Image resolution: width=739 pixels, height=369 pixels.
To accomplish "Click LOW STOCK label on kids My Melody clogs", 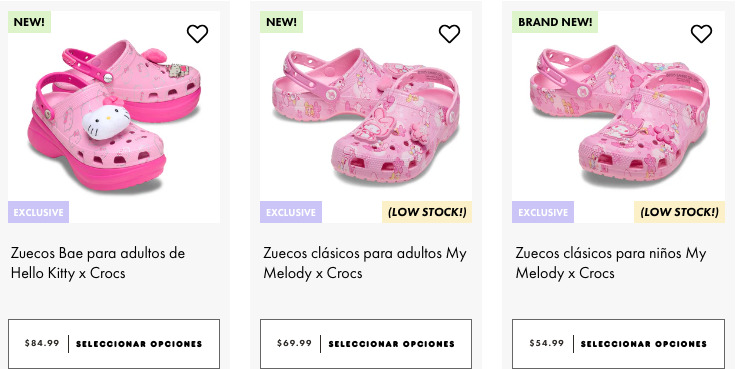I will coord(680,212).
